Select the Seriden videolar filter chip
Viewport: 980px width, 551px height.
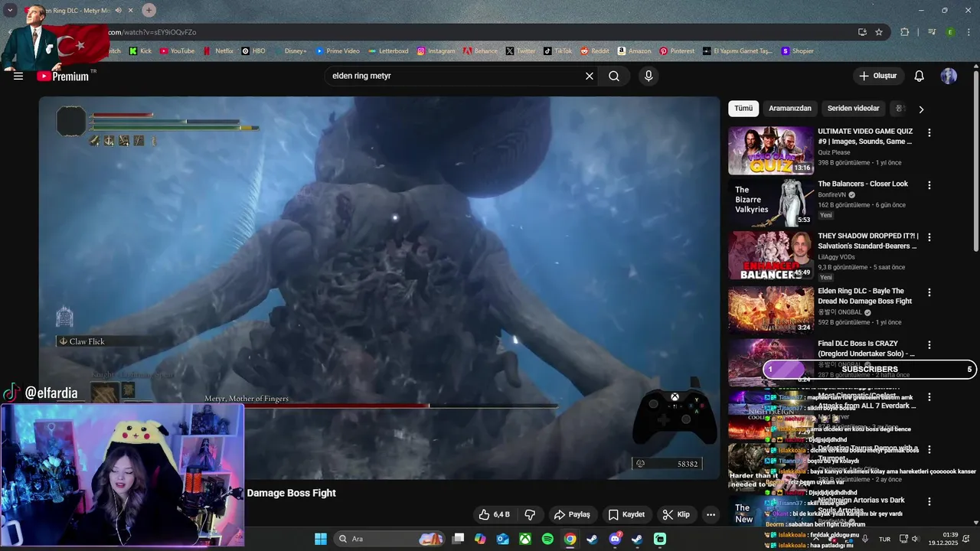coord(853,109)
